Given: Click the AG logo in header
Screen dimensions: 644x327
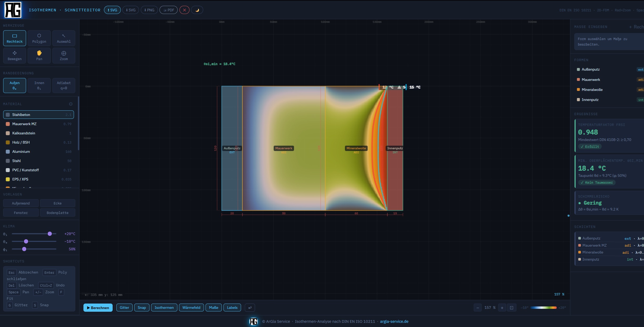Looking at the screenshot, I should coord(13,10).
